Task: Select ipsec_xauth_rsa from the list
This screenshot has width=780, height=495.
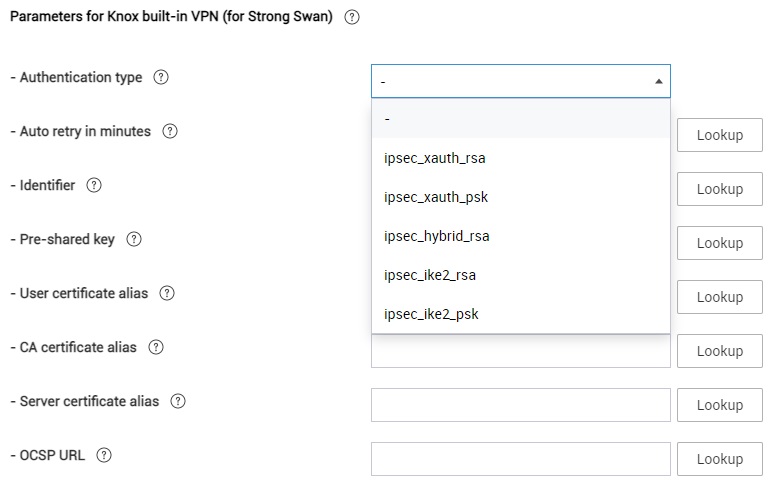Action: click(x=435, y=158)
